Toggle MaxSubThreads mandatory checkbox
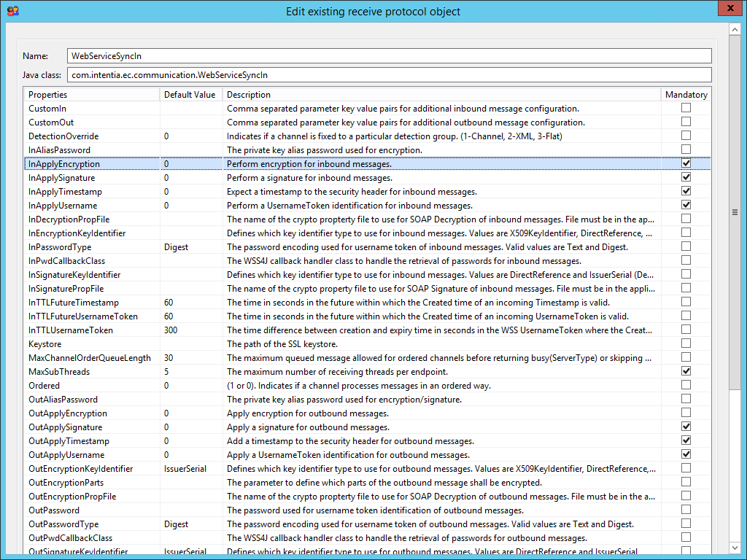The image size is (747, 560). point(686,371)
